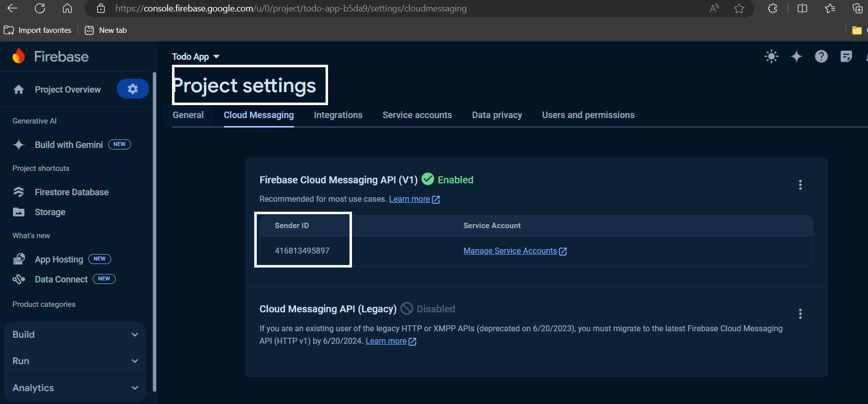Expand the Build product category
Viewport: 868px width, 404px height.
coord(75,335)
